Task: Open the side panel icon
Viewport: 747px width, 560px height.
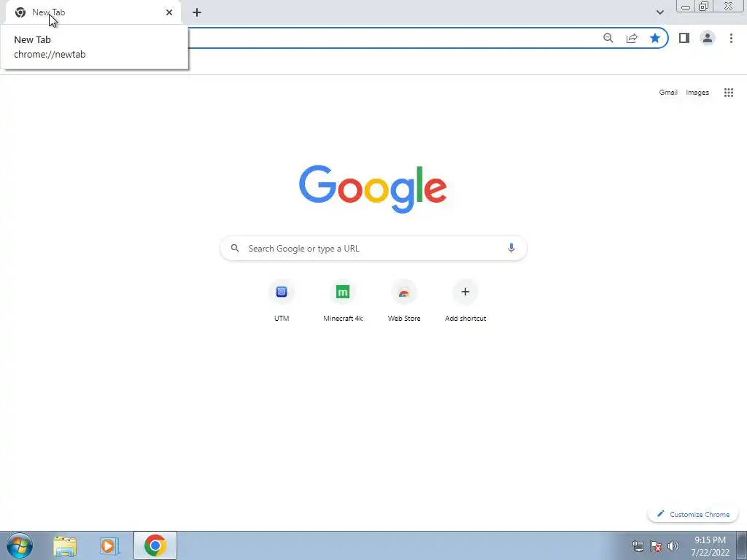Action: [x=684, y=38]
